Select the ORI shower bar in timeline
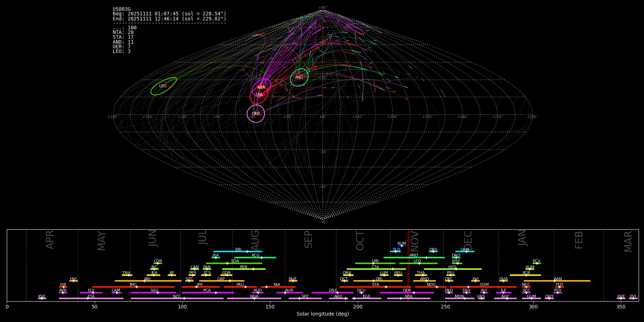644x322 pixels. point(378,281)
